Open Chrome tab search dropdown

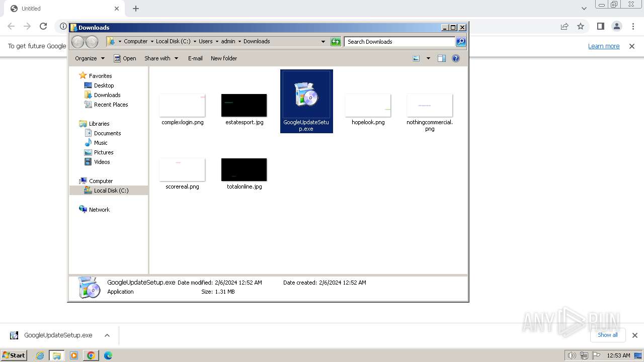tap(584, 9)
